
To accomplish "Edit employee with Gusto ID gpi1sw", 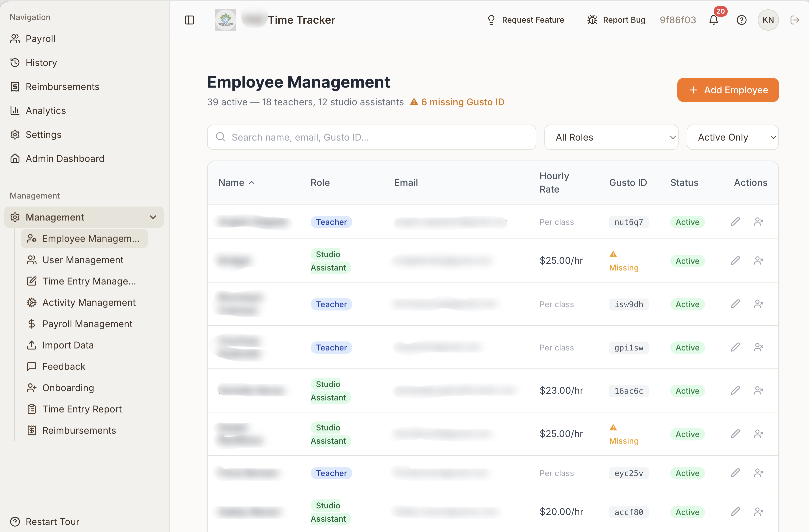I will point(735,347).
